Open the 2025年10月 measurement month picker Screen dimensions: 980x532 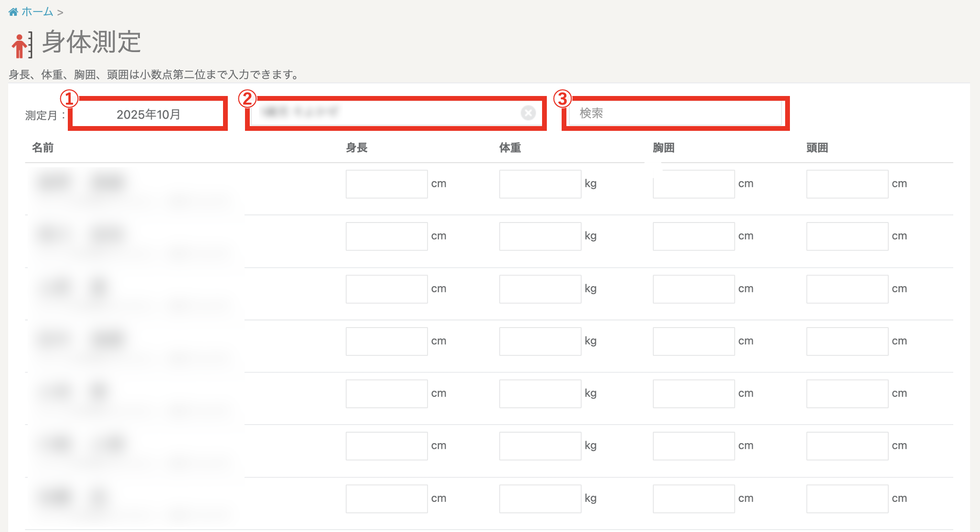[148, 114]
